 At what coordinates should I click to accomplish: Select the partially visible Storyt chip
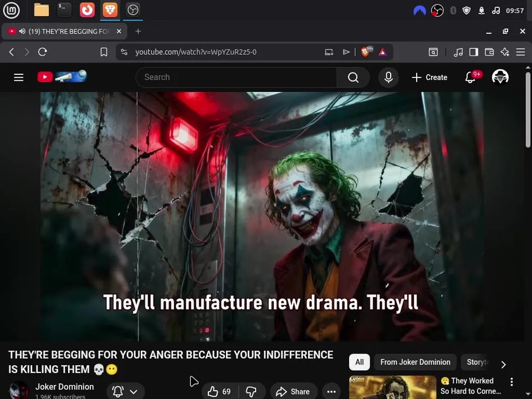point(477,362)
